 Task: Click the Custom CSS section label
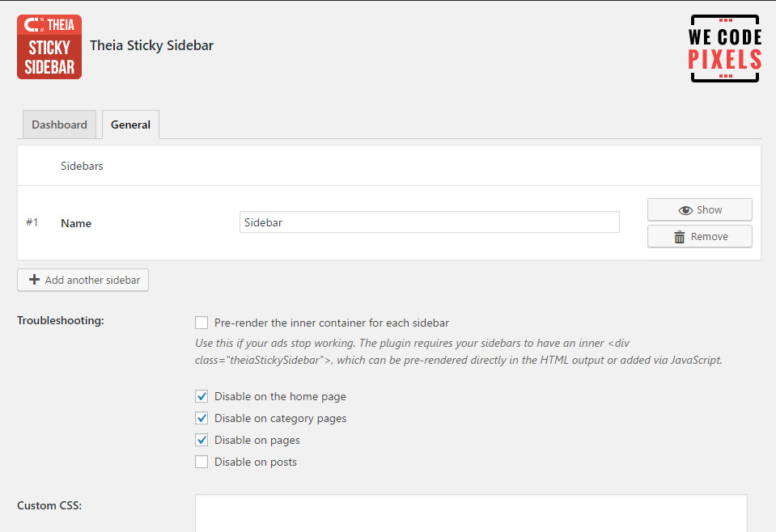tap(49, 506)
